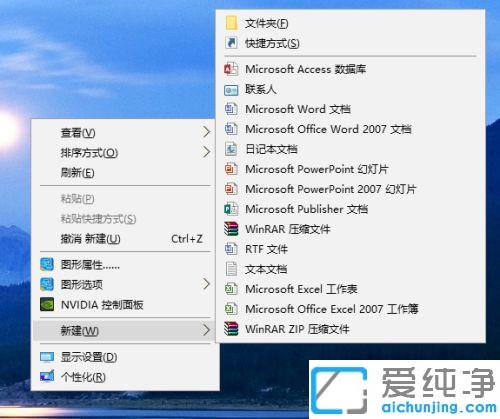Click the journal icon beside 日记本文档
The height and width of the screenshot is (419, 500).
tap(231, 149)
